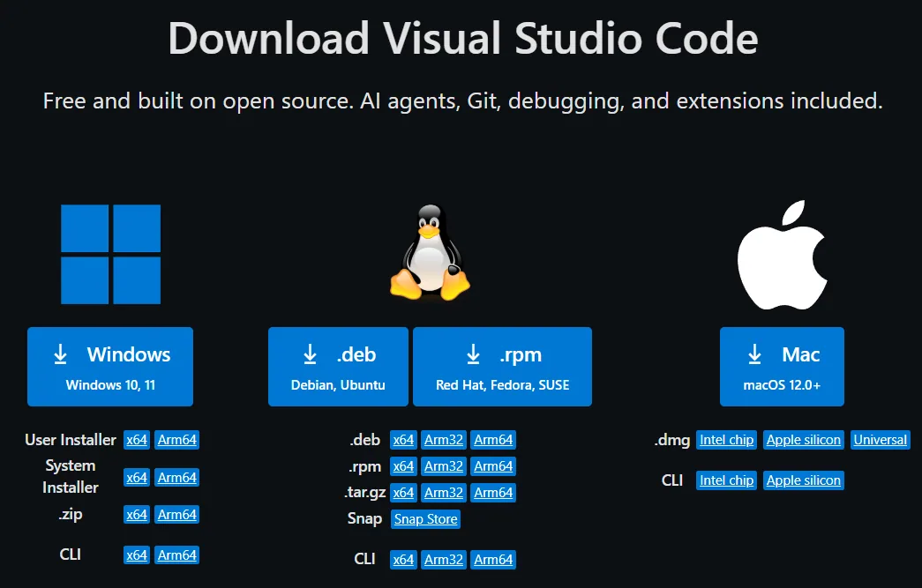922x588 pixels.
Task: Click the 'Download Visual Studio Code' heading
Action: click(x=462, y=39)
